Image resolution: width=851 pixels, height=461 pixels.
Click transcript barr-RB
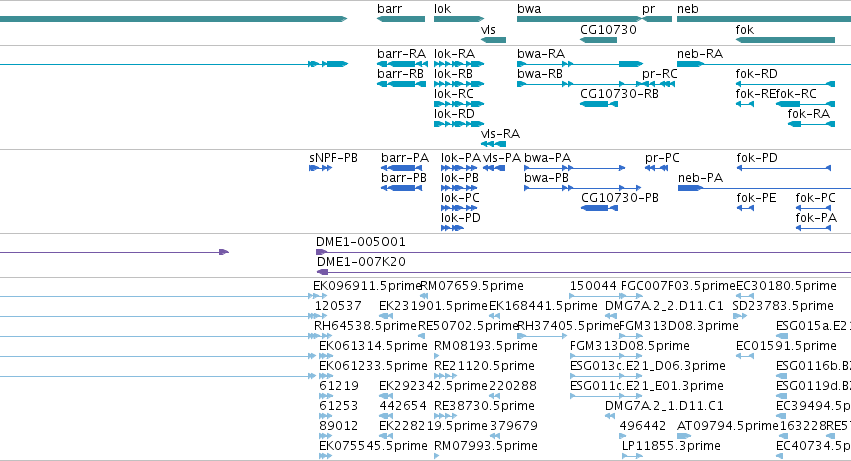[401, 84]
